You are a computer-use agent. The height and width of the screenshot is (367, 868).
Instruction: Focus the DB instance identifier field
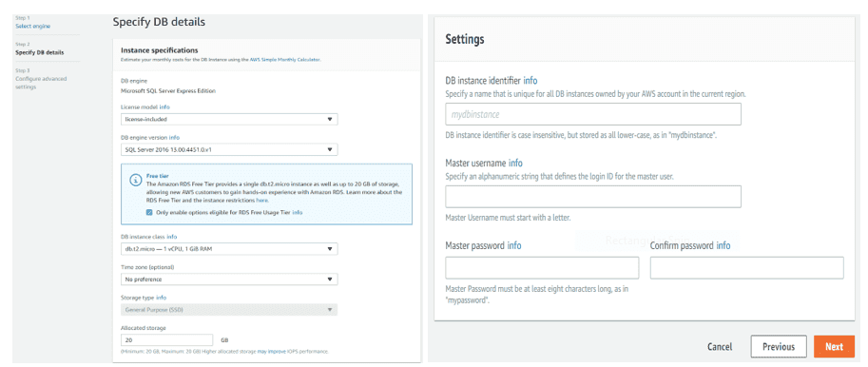pyautogui.click(x=593, y=114)
